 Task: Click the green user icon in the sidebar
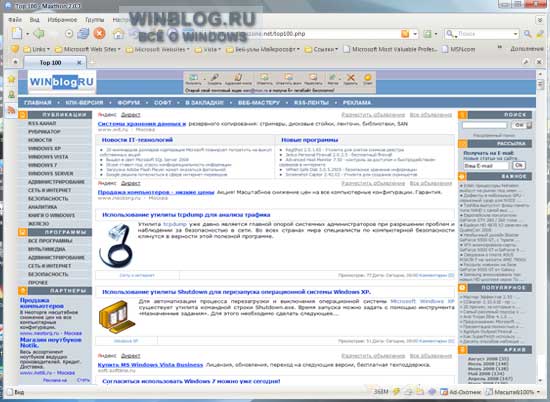(12, 94)
